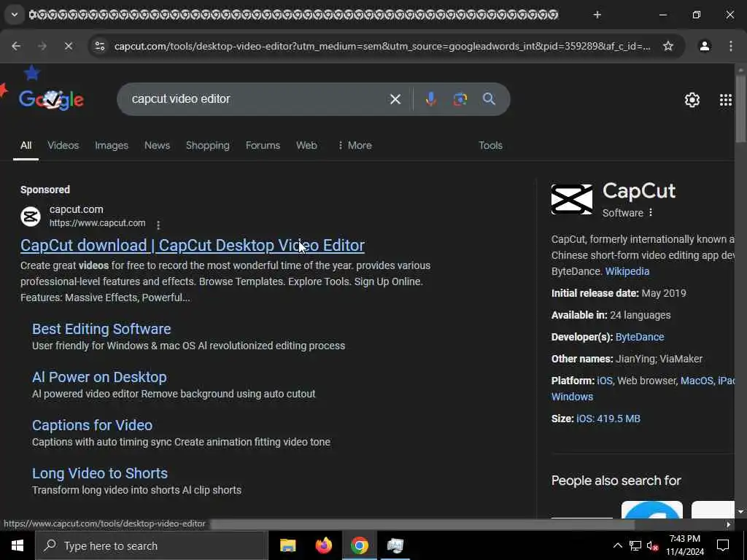This screenshot has width=747, height=560.
Task: Switch to the Web tab
Action: 306,146
